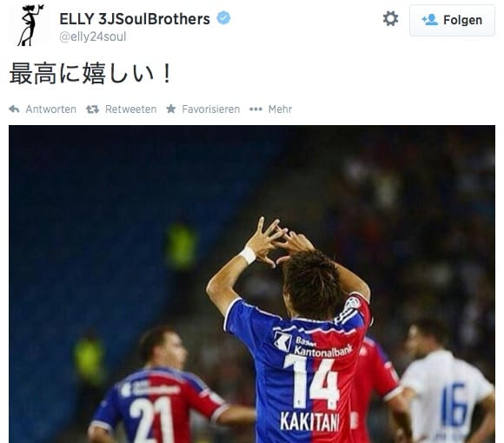Open the ELLY 3JSoulBrothers profile name
The width and height of the screenshot is (504, 443).
coord(135,19)
